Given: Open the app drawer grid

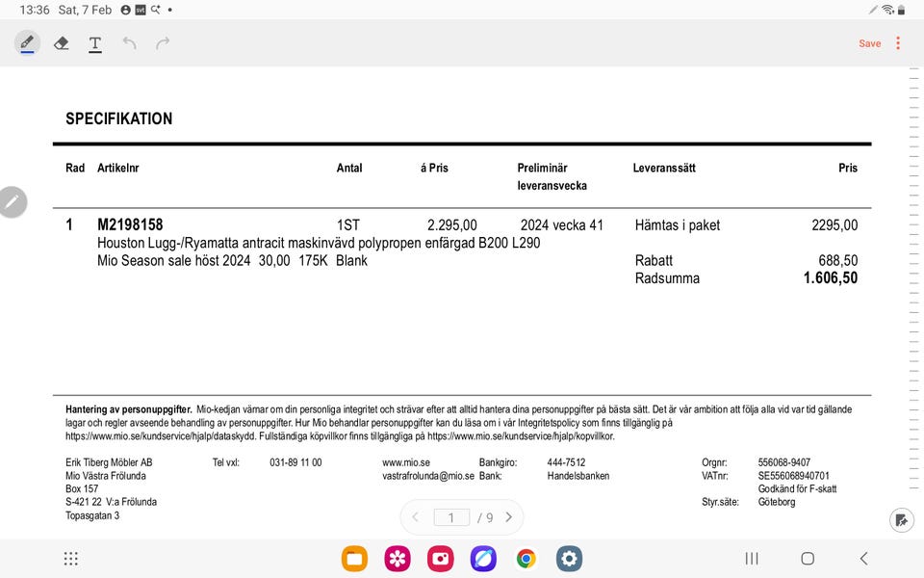Looking at the screenshot, I should (x=70, y=559).
